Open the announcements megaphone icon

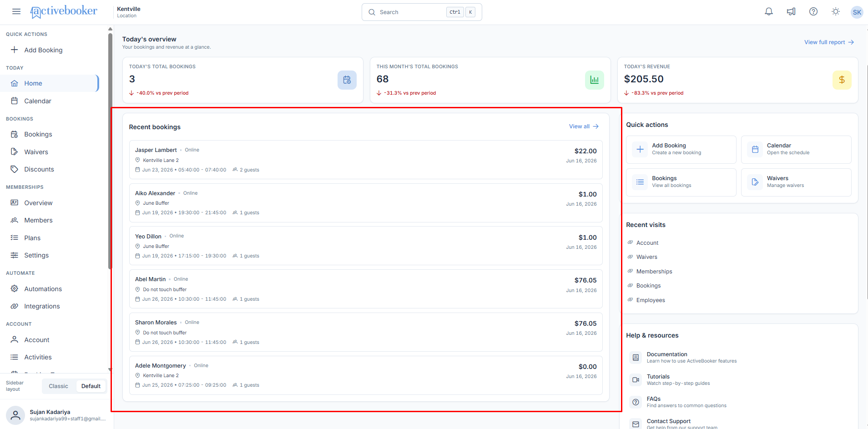tap(791, 12)
